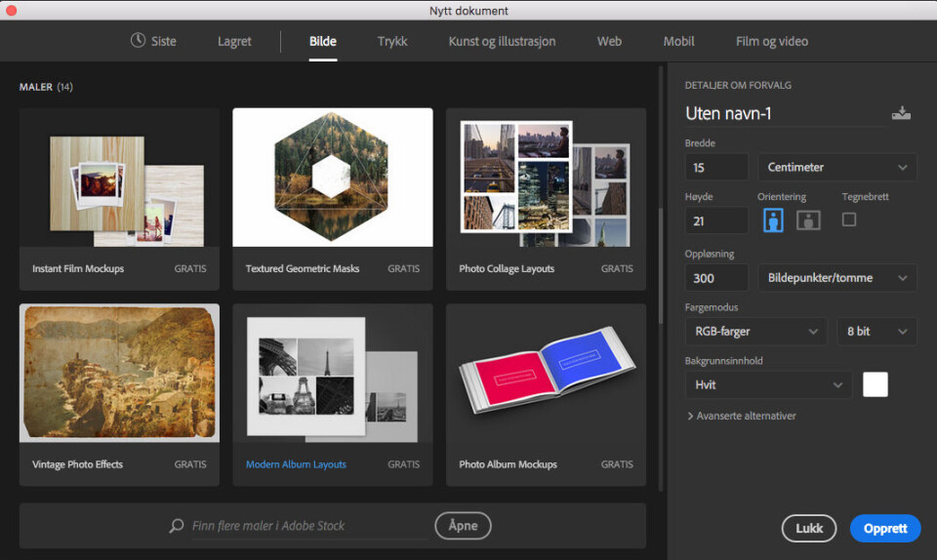Image resolution: width=937 pixels, height=560 pixels.
Task: Open the Centimeter unit dropdown
Action: coord(837,167)
